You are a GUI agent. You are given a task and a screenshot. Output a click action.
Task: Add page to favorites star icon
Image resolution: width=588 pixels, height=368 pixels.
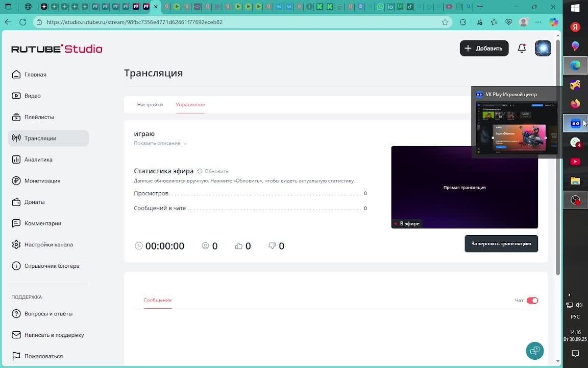click(445, 22)
